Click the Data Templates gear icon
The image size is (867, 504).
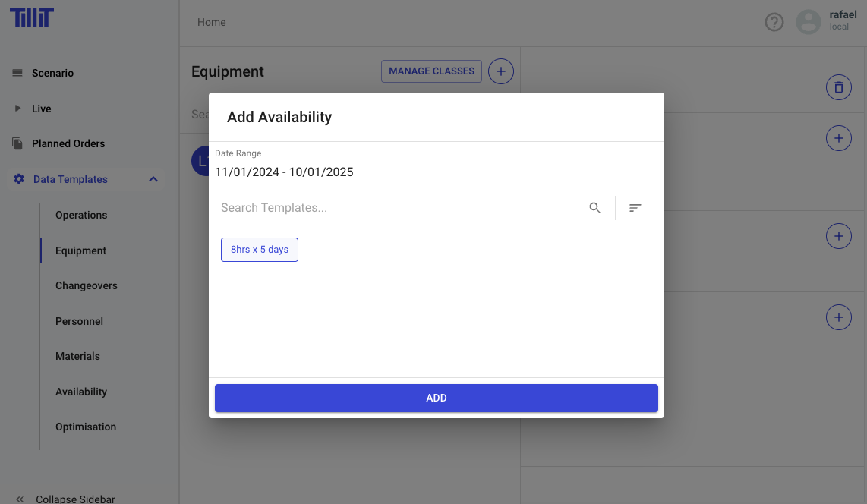pyautogui.click(x=19, y=179)
